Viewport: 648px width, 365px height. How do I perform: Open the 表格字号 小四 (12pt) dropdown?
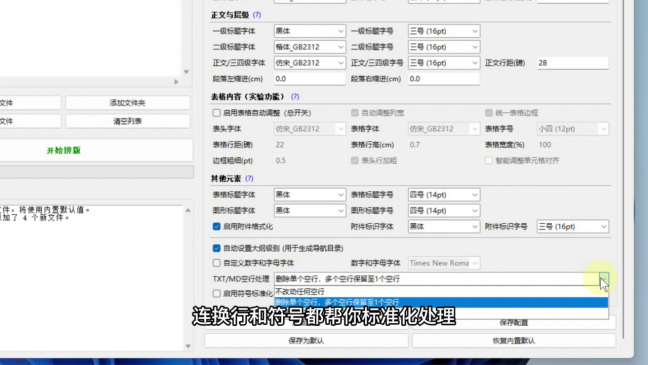click(572, 129)
